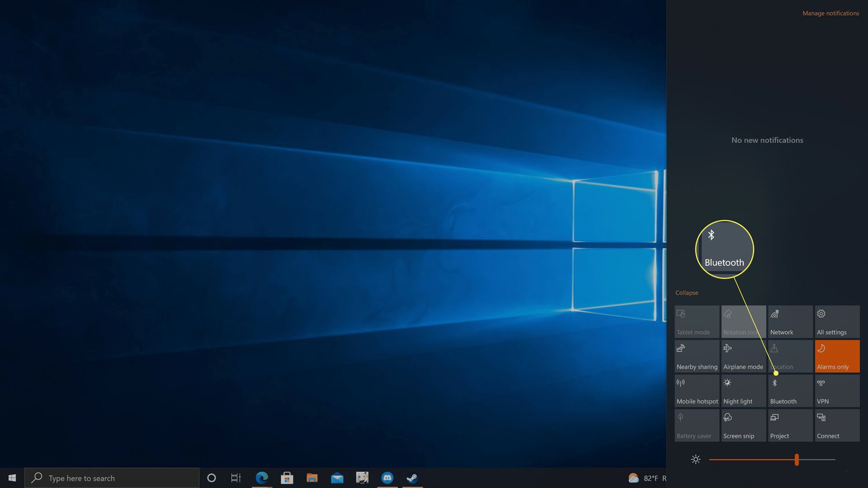Click the Task View icon
Screen dimensions: 868x488
(x=236, y=478)
